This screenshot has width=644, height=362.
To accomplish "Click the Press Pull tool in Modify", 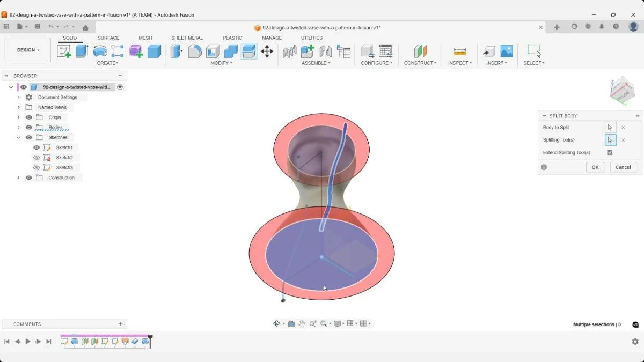I will click(176, 50).
